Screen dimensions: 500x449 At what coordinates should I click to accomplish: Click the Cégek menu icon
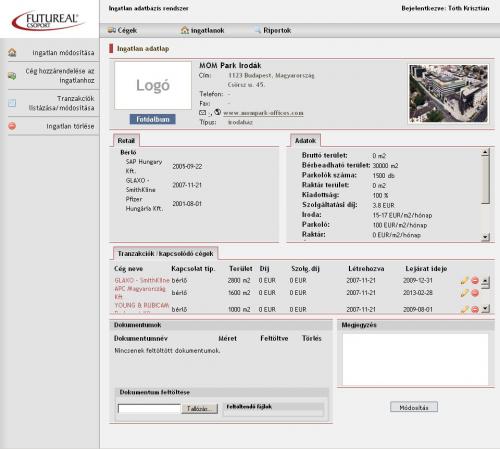pyautogui.click(x=112, y=30)
